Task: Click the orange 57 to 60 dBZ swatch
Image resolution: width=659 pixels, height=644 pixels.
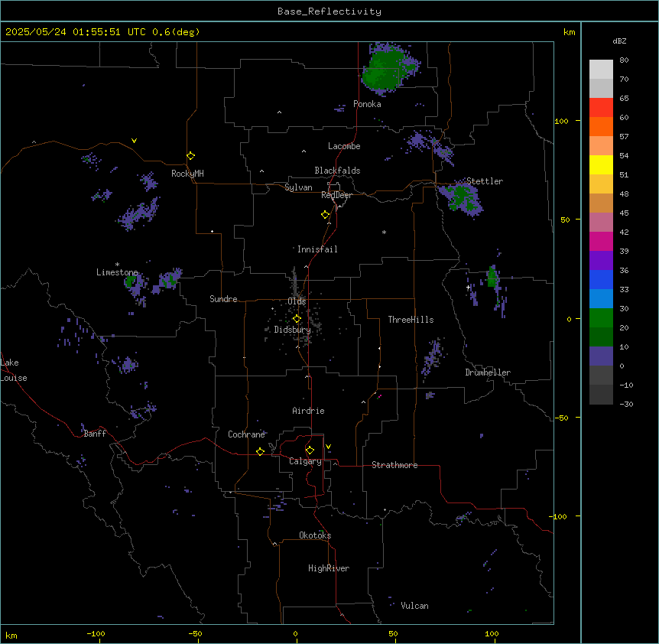Action: click(x=601, y=126)
